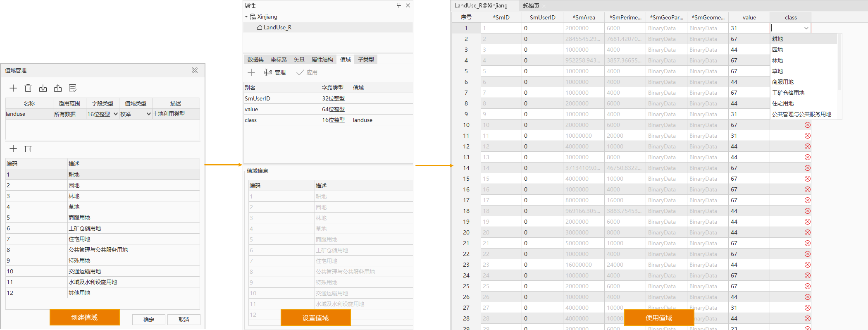Screen dimensions: 868x330
Task: Click the import domain icon in 值域管理
Action: click(43, 88)
